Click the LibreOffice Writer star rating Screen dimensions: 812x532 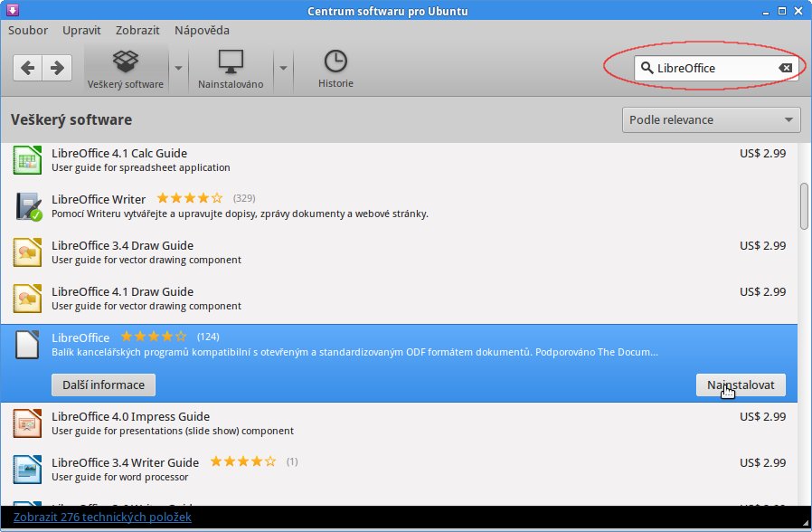click(190, 198)
